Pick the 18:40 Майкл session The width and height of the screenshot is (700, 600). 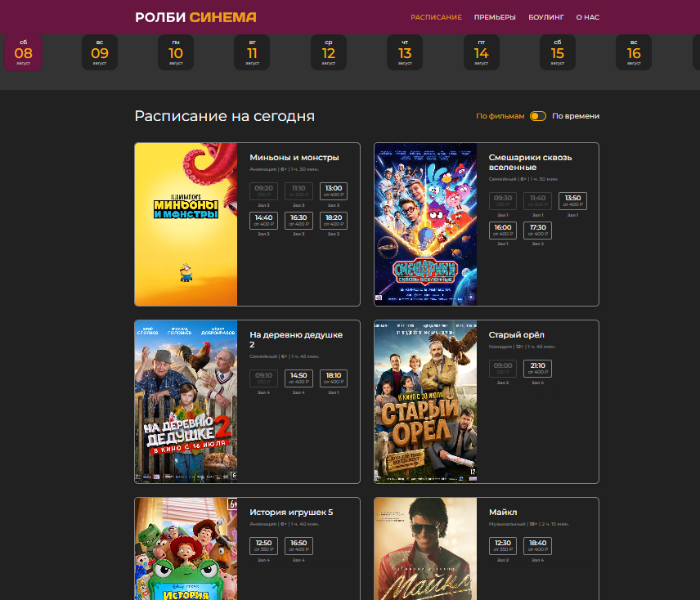pos(538,546)
